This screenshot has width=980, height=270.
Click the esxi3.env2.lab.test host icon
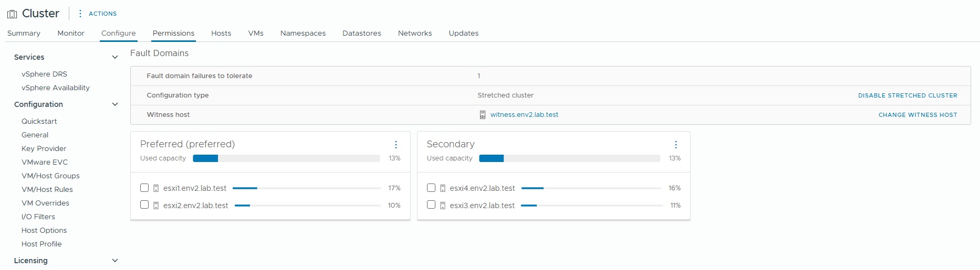tap(443, 206)
